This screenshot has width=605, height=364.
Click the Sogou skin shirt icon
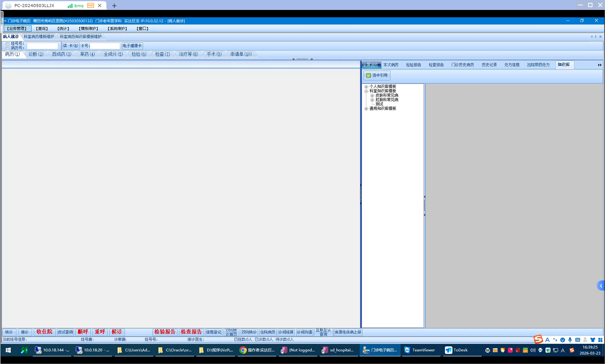coord(593,340)
